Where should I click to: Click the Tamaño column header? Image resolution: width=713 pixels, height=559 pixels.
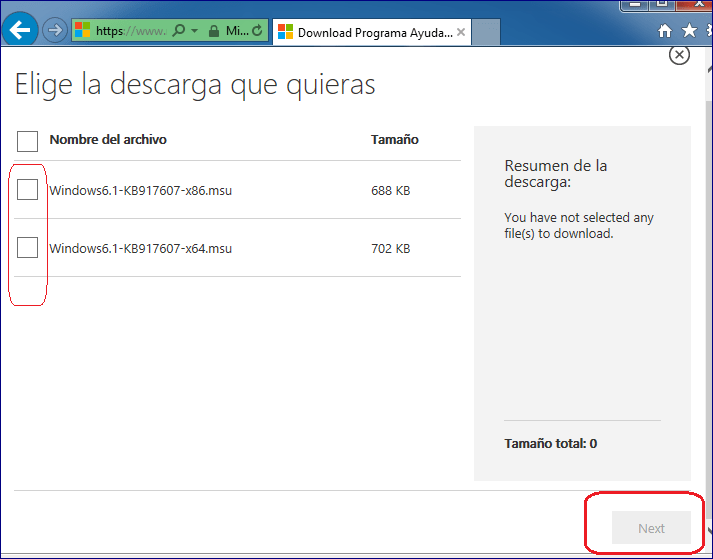tap(394, 140)
